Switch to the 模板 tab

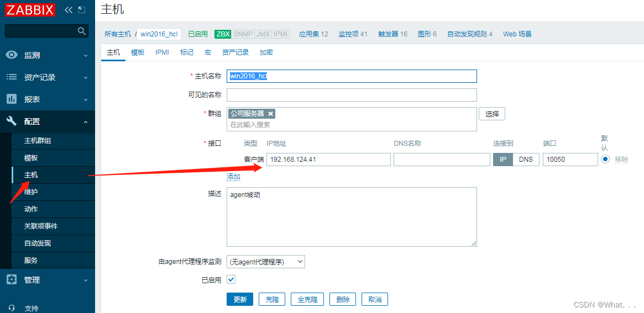click(138, 52)
